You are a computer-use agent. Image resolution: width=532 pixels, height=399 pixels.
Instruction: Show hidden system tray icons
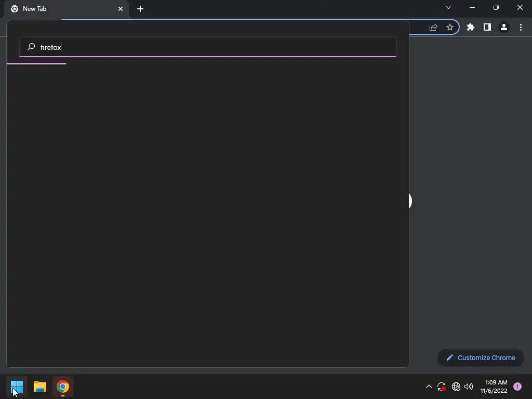(429, 387)
